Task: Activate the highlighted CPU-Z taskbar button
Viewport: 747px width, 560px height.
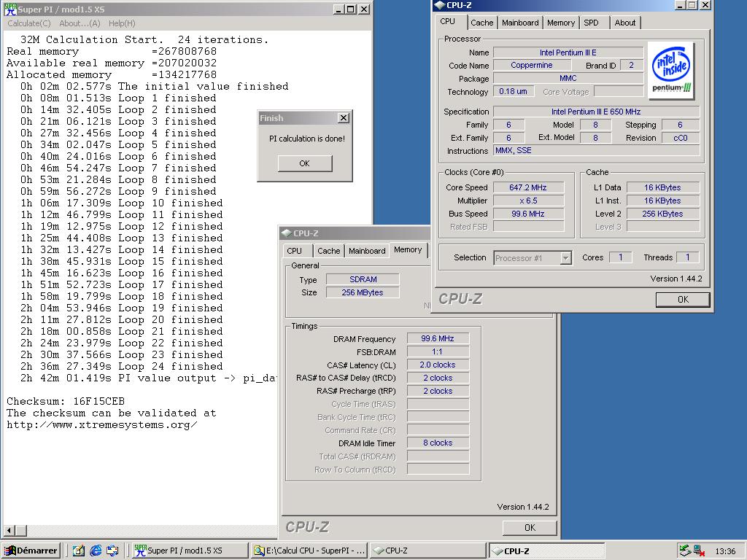Action: [x=547, y=551]
